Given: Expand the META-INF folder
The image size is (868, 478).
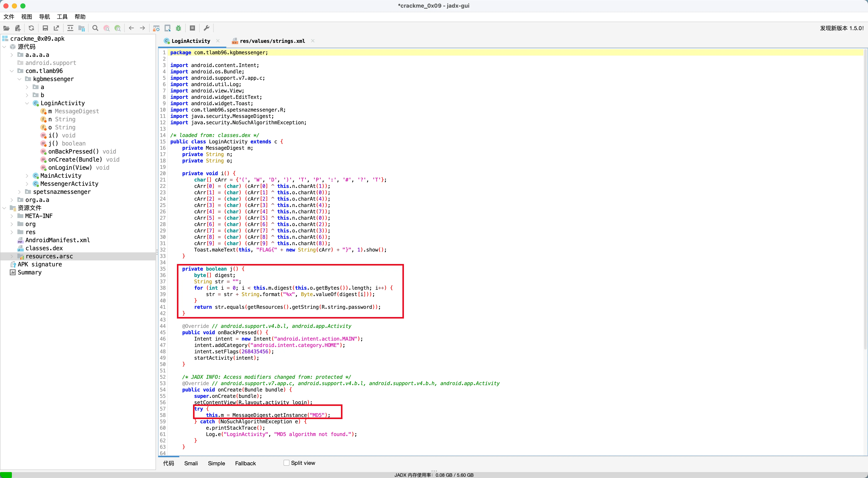Looking at the screenshot, I should pos(12,216).
